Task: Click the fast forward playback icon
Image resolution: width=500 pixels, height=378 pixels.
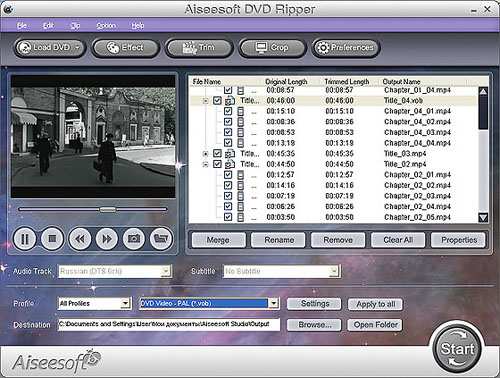Action: click(107, 239)
